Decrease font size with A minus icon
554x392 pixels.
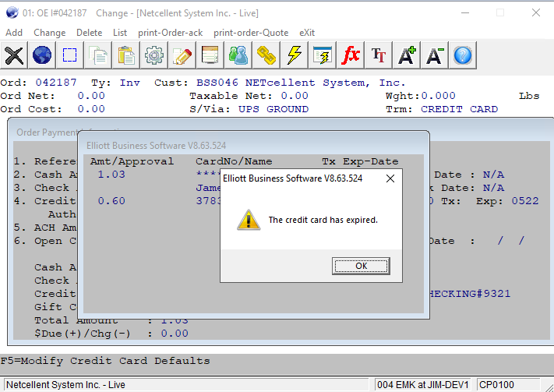[x=435, y=55]
